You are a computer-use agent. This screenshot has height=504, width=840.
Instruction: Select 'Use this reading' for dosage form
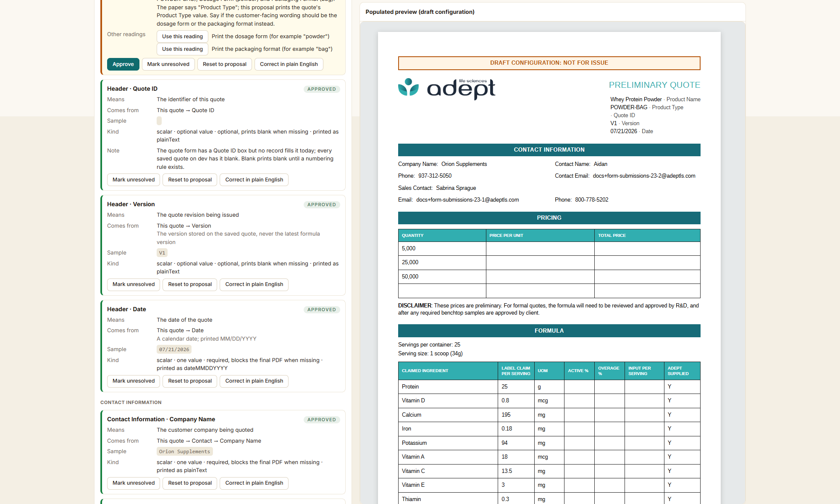pyautogui.click(x=182, y=37)
